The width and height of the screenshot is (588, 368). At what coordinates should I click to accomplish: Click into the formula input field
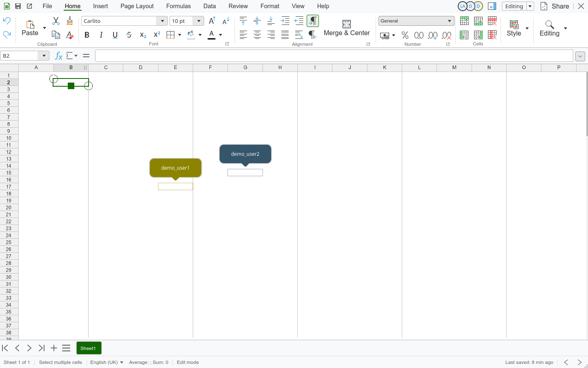click(334, 56)
